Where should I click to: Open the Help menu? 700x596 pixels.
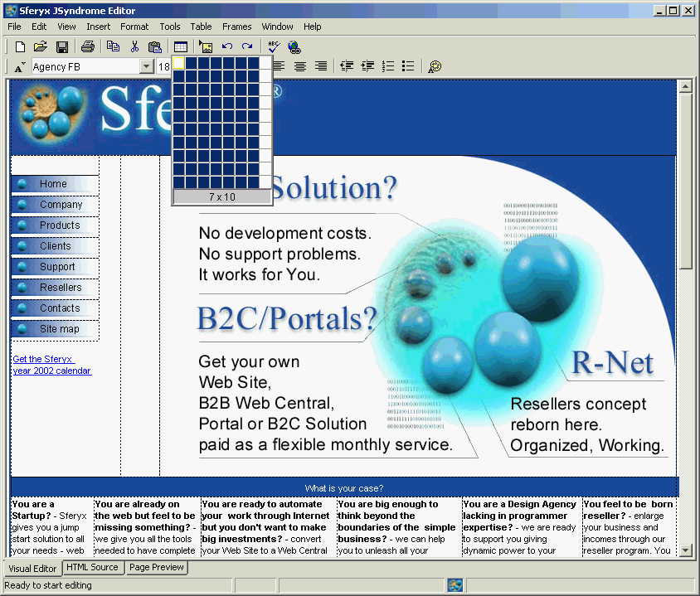[313, 27]
